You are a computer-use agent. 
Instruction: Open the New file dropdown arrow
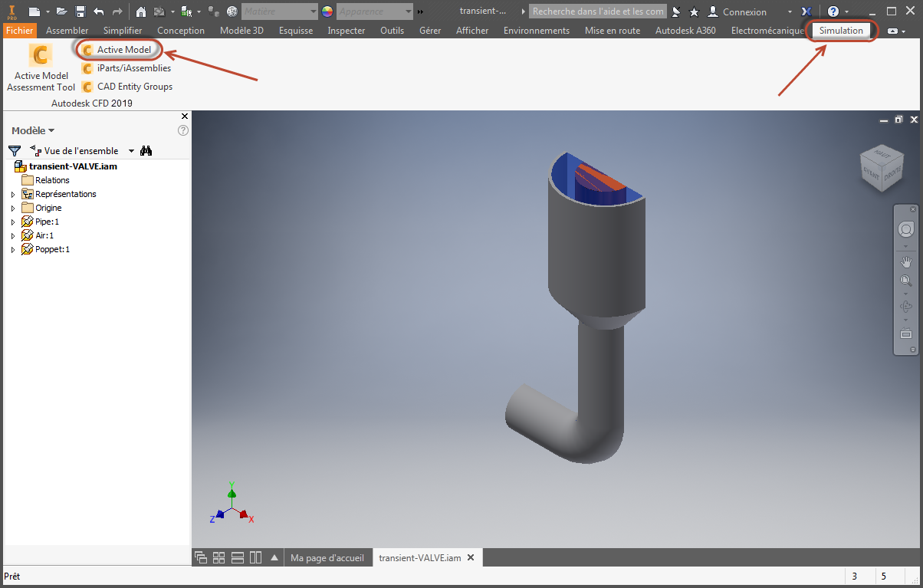[x=48, y=12]
